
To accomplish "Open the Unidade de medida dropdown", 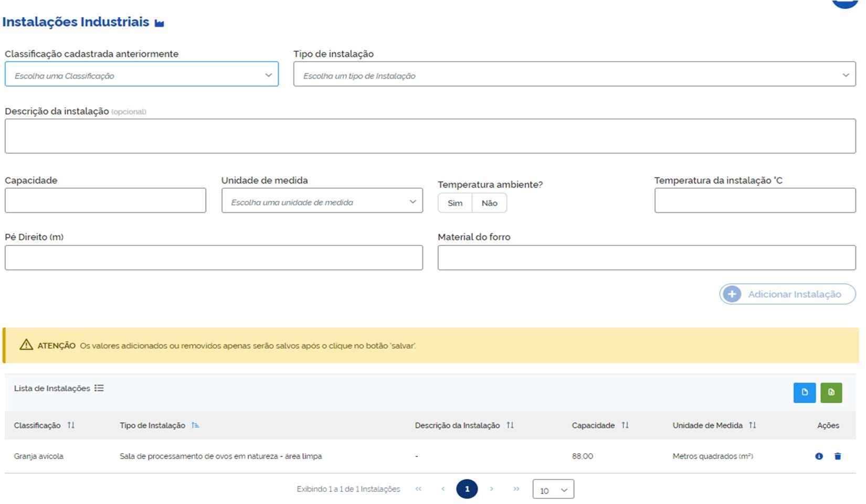I will (322, 201).
